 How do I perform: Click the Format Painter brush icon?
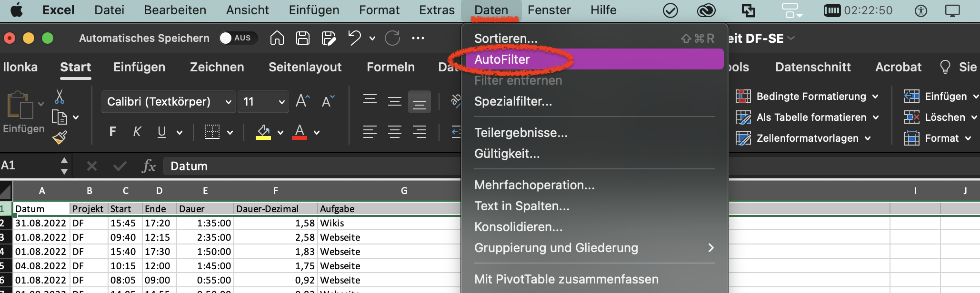(60, 137)
